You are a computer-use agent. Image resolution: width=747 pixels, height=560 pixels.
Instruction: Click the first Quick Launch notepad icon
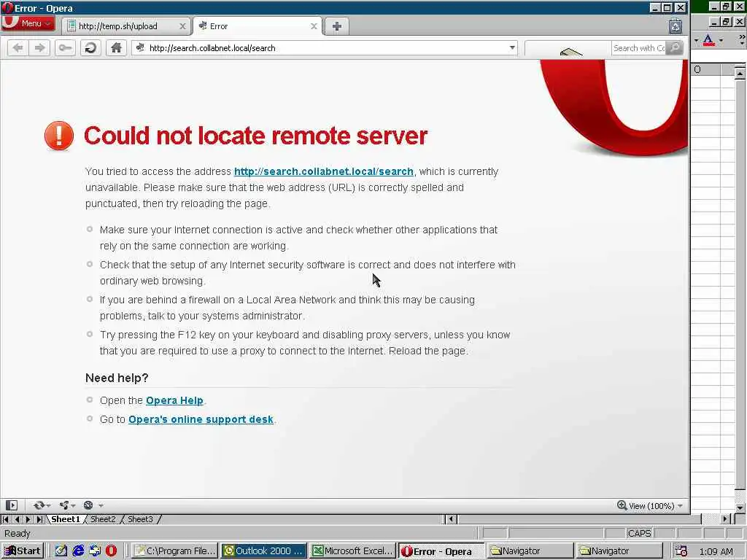point(61,551)
